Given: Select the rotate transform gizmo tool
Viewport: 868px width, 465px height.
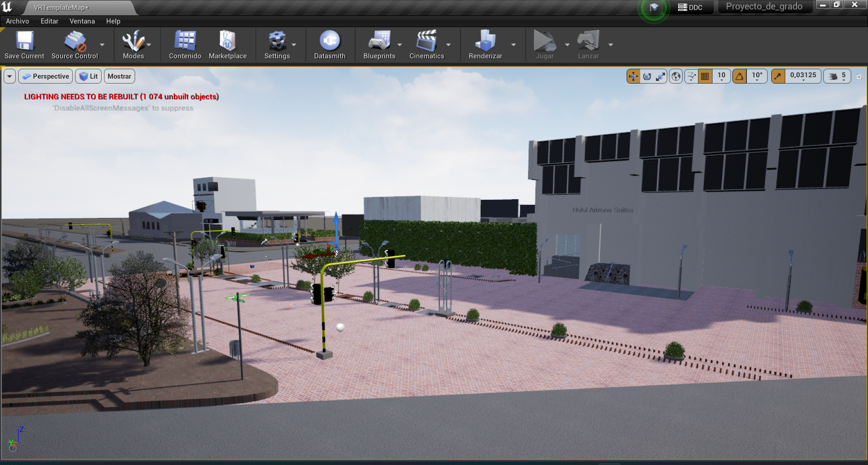Looking at the screenshot, I should click(x=647, y=76).
